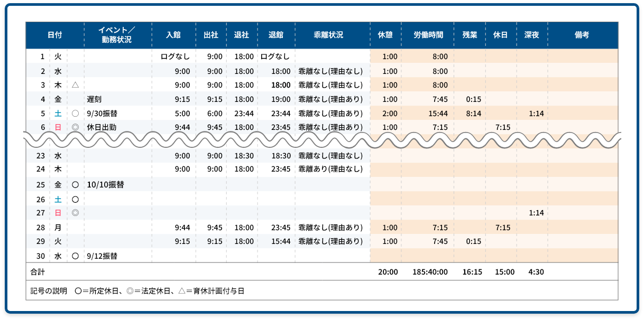Select the 休日出勤 event entry
The image size is (644, 320).
tap(102, 127)
